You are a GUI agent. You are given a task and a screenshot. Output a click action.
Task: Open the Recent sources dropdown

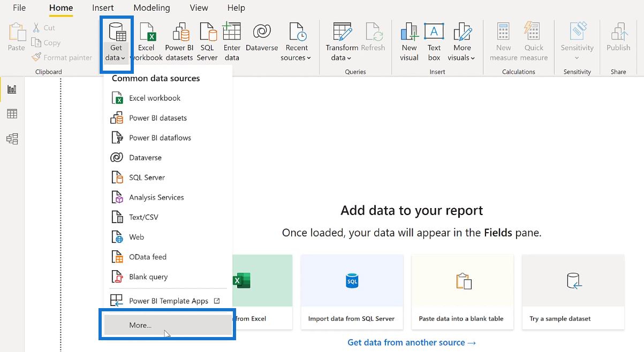pos(296,43)
